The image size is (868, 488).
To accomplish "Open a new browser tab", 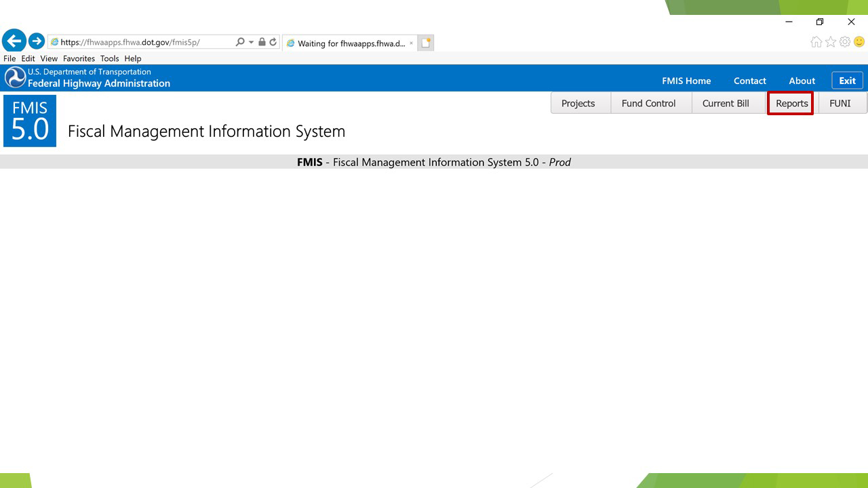I will coord(425,43).
